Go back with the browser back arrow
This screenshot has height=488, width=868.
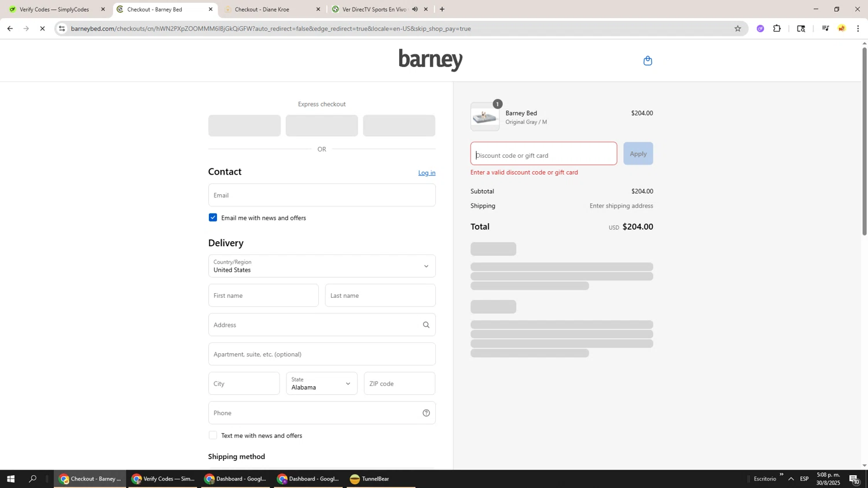pyautogui.click(x=10, y=28)
